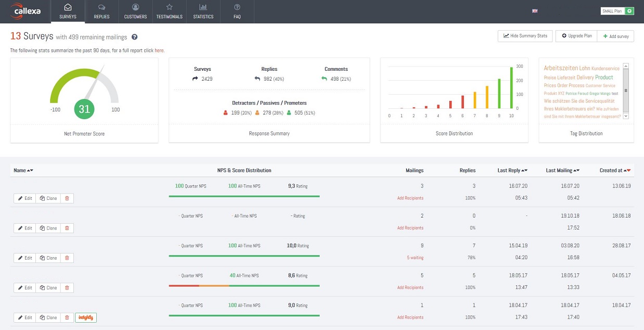Click the red detractors icon beside 199 (20%)
Screen dimensions: 644x330
pos(225,112)
